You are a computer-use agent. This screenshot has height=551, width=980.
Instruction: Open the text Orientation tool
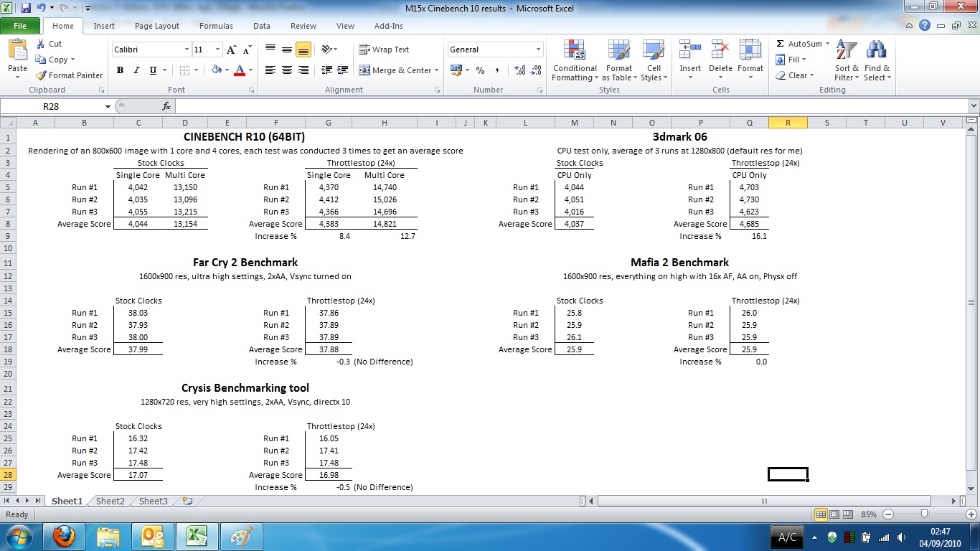pos(329,50)
